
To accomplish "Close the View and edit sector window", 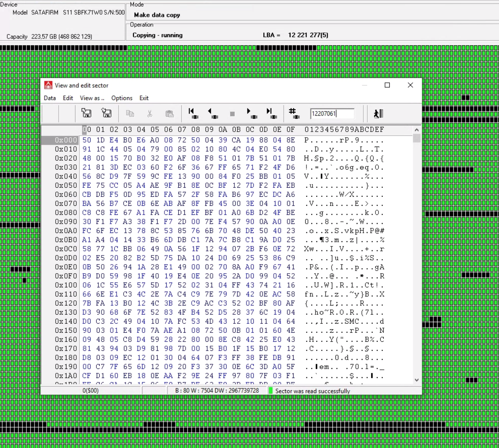I will coord(411,85).
